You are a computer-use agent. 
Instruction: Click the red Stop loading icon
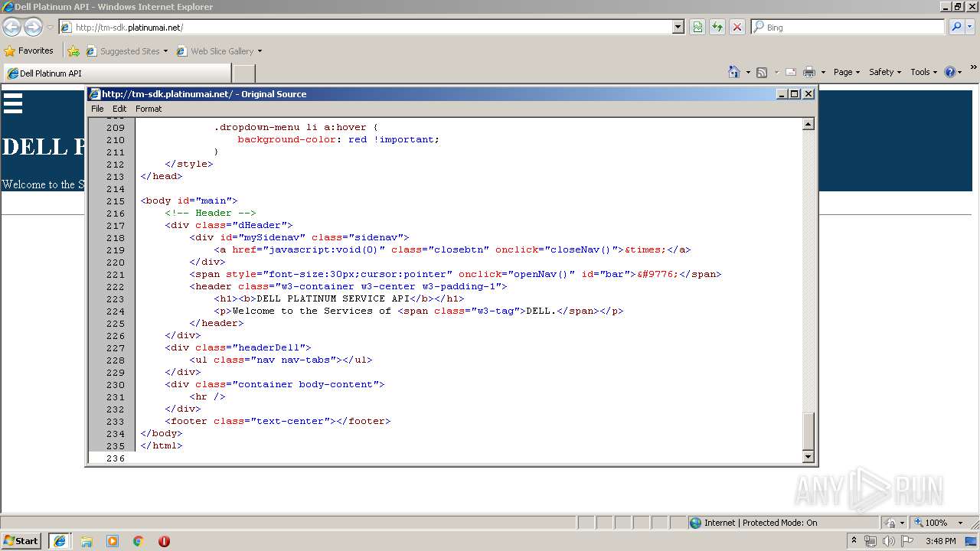point(737,27)
